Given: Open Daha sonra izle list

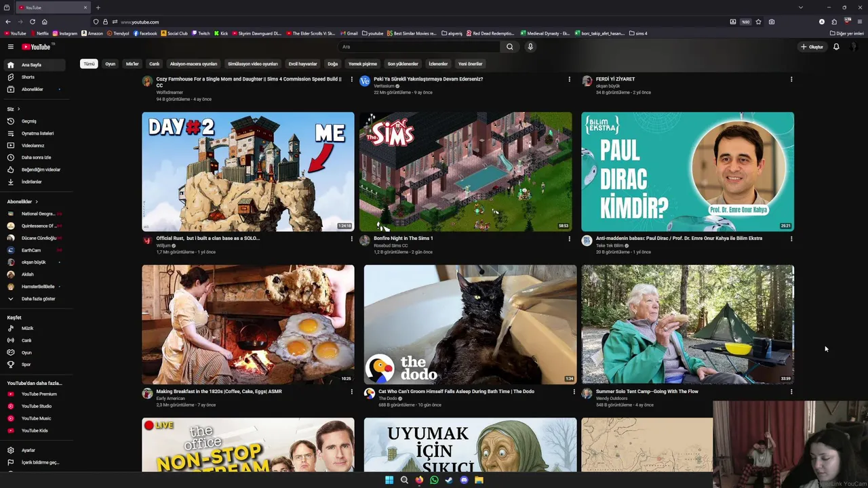Looking at the screenshot, I should point(36,157).
